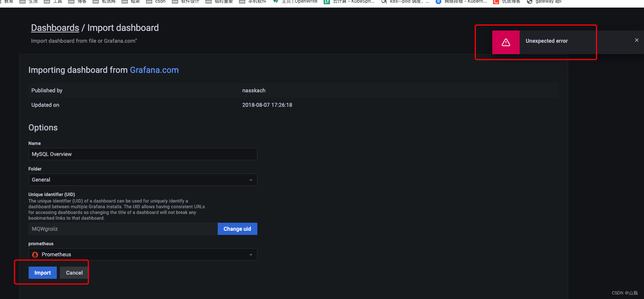
Task: Open the Grafana.com link in heading
Action: tap(154, 70)
